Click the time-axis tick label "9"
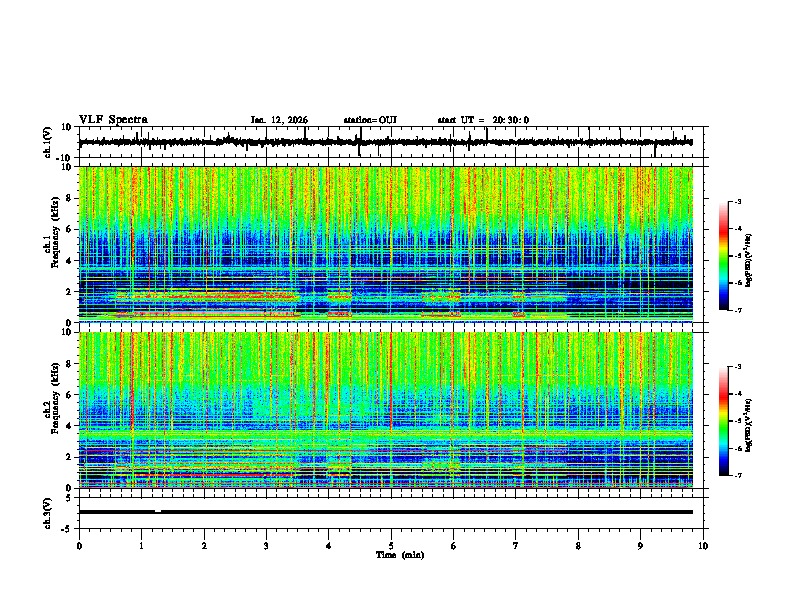This screenshot has height=612, width=792. click(640, 546)
